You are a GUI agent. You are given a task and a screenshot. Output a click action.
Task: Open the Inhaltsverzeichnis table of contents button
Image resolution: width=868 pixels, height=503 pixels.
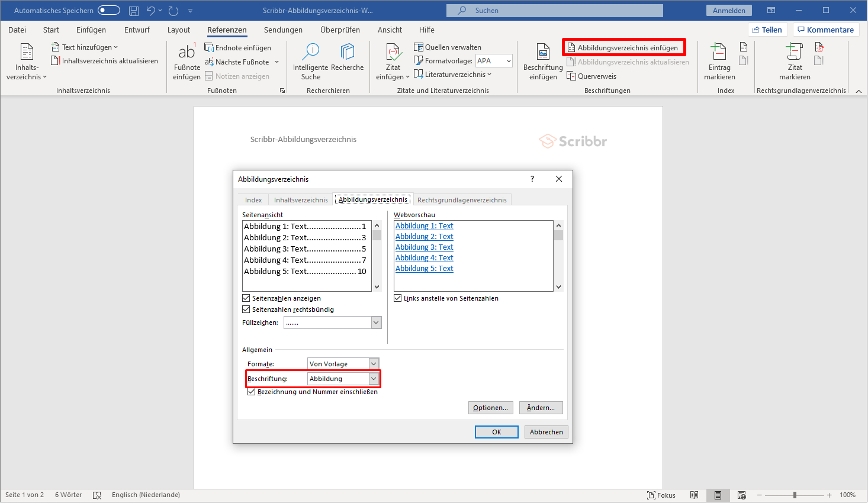tap(27, 62)
